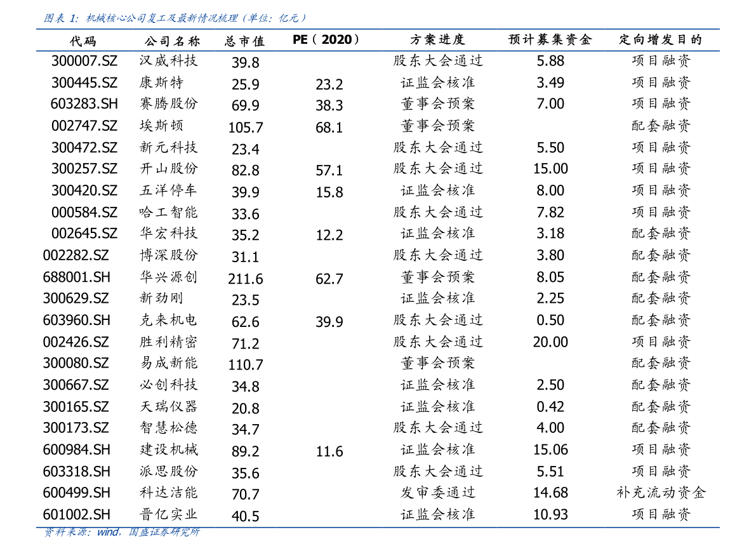
Task: Click the 资料来源 source note at bottom
Action: tap(121, 532)
